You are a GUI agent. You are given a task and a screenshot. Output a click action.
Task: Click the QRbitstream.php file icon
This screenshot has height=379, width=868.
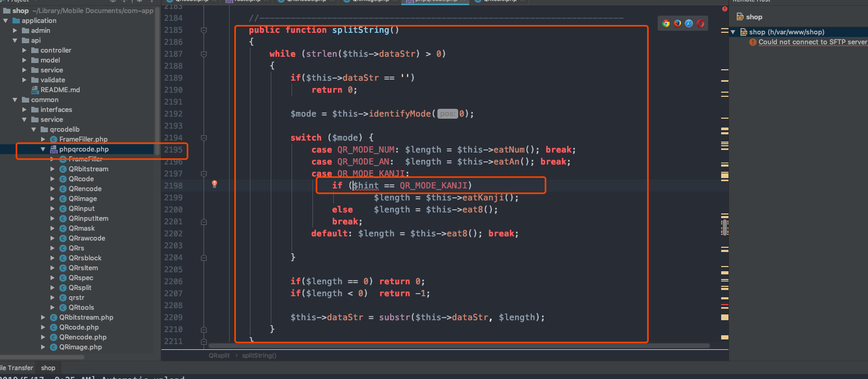(x=54, y=318)
